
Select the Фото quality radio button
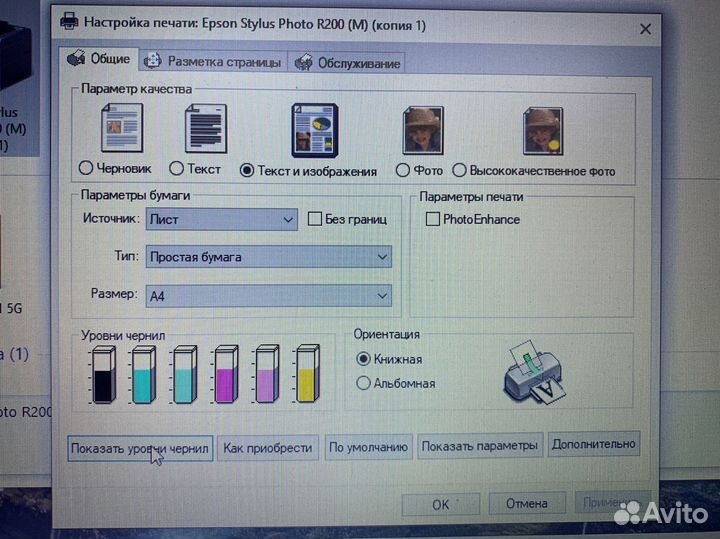[403, 170]
